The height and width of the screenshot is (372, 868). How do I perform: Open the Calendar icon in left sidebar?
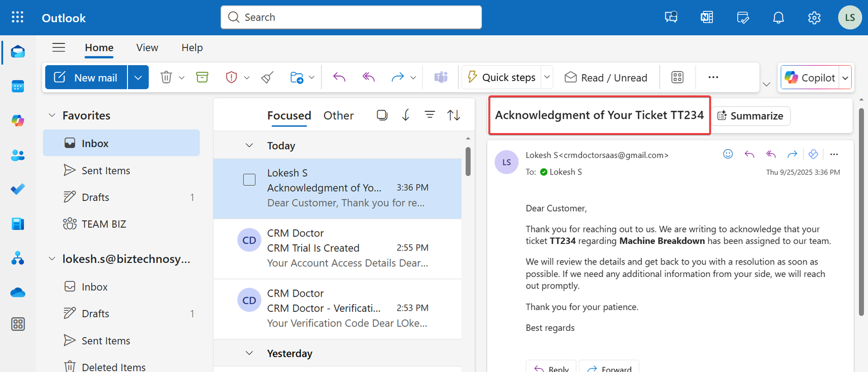18,86
